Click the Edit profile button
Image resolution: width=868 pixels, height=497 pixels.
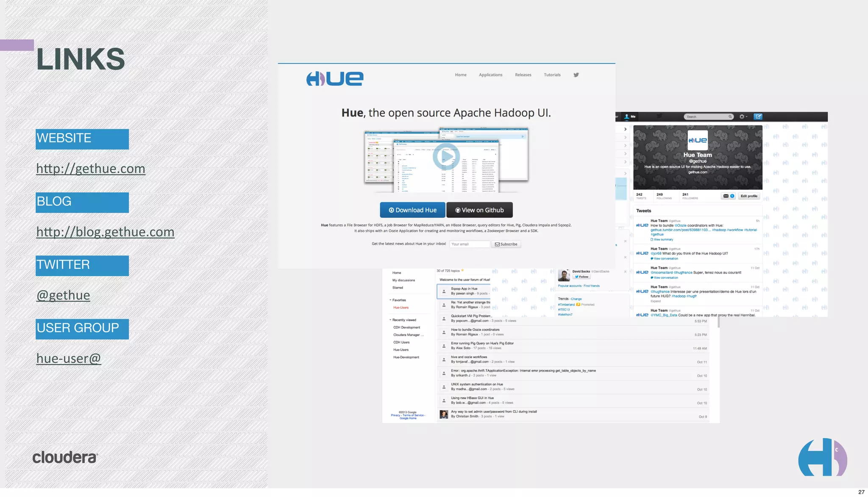pyautogui.click(x=749, y=196)
